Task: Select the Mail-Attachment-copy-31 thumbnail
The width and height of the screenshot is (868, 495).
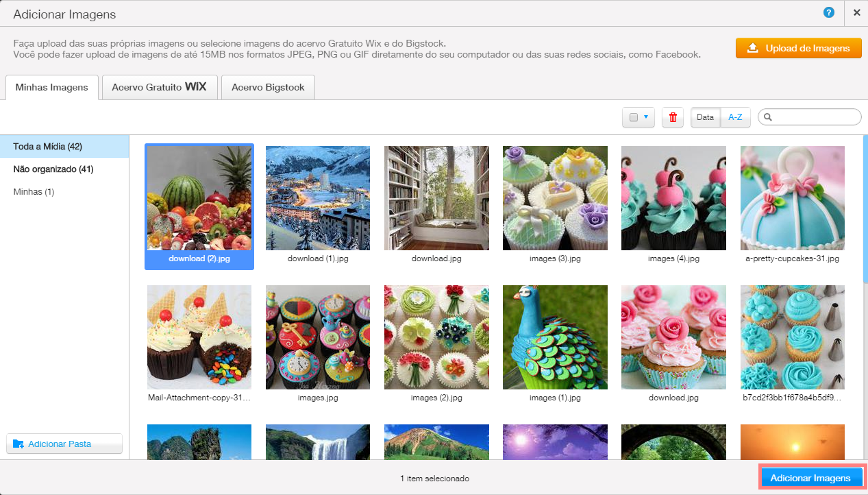Action: 199,337
